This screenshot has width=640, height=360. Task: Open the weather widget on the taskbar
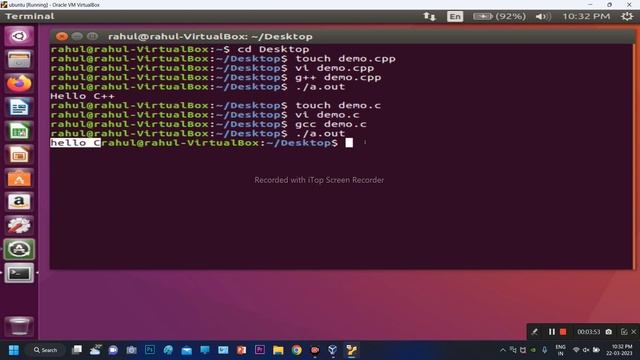tap(95, 350)
